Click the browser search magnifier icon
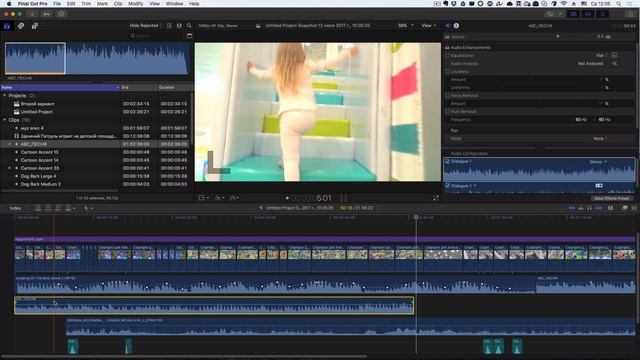The width and height of the screenshot is (640, 360). click(189, 26)
